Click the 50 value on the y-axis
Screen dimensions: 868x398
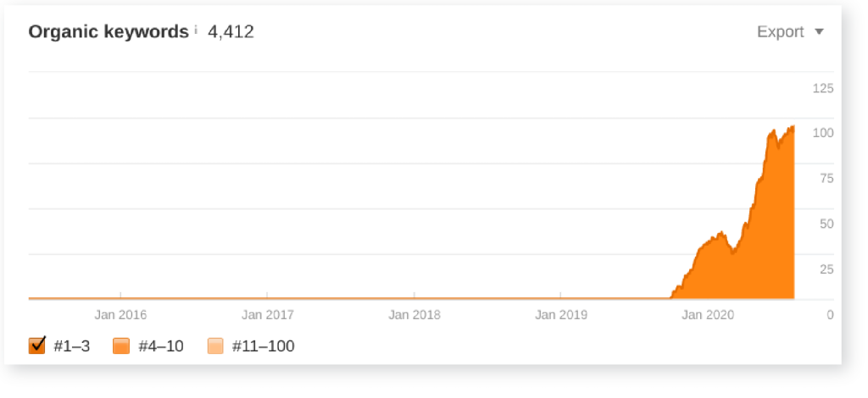[826, 224]
